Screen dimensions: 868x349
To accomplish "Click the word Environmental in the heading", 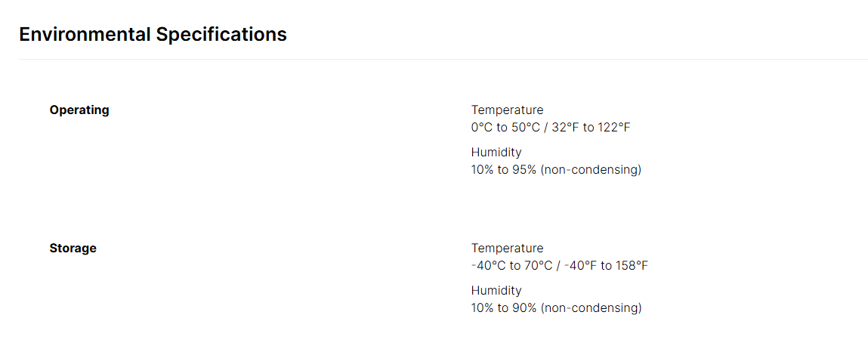I will 84,34.
